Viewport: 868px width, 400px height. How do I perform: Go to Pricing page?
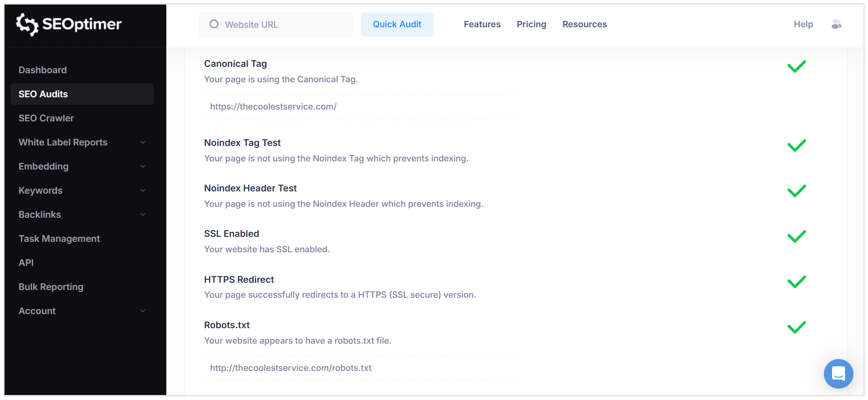pyautogui.click(x=532, y=24)
